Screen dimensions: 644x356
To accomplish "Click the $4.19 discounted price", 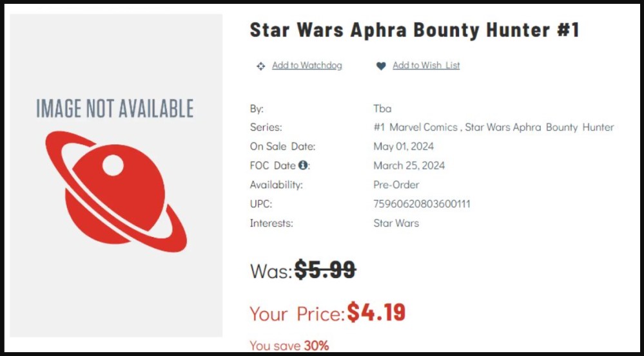I will (x=376, y=312).
